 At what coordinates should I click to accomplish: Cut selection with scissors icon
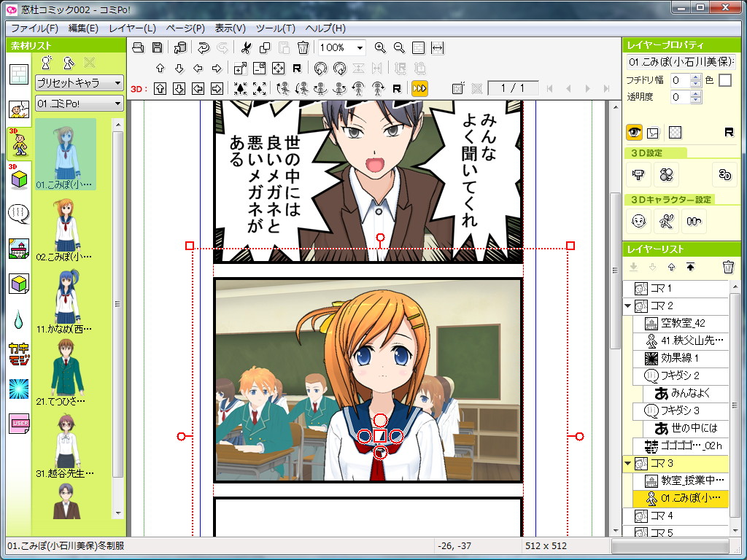point(246,47)
